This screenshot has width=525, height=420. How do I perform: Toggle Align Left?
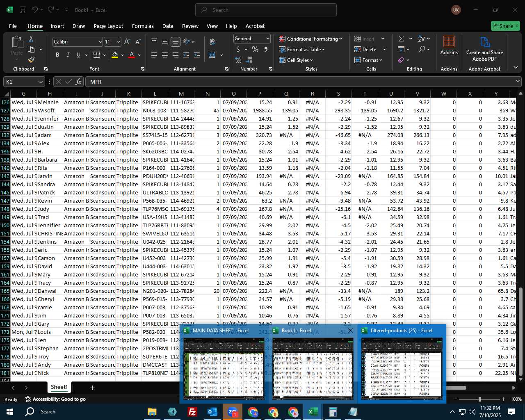(x=154, y=55)
